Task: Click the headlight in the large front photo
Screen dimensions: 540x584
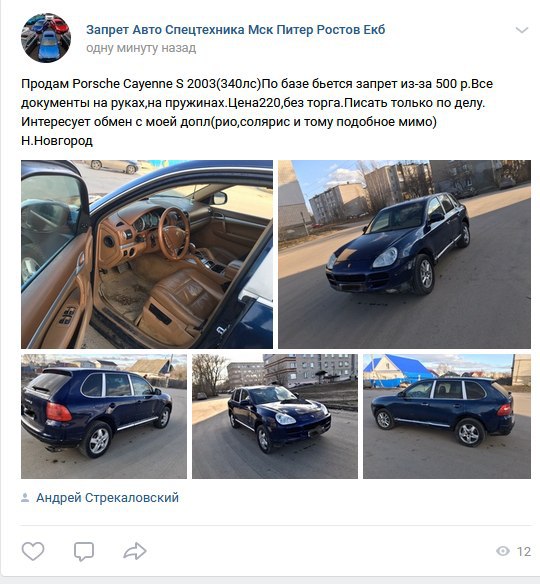Action: click(385, 257)
